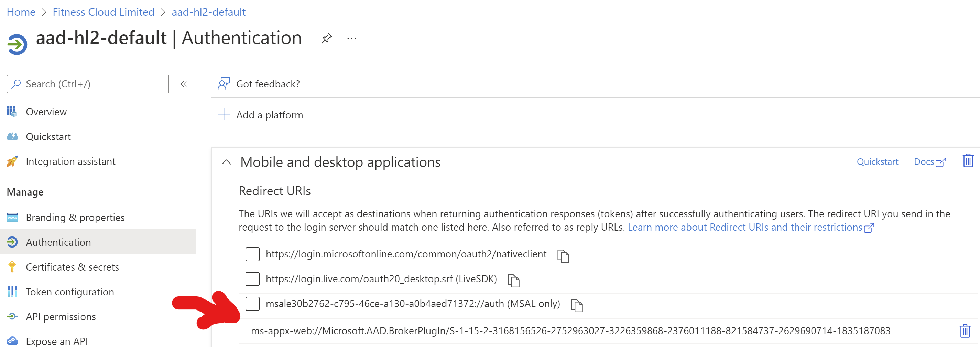The height and width of the screenshot is (347, 980).
Task: Click the Token configuration bars icon
Action: click(12, 291)
